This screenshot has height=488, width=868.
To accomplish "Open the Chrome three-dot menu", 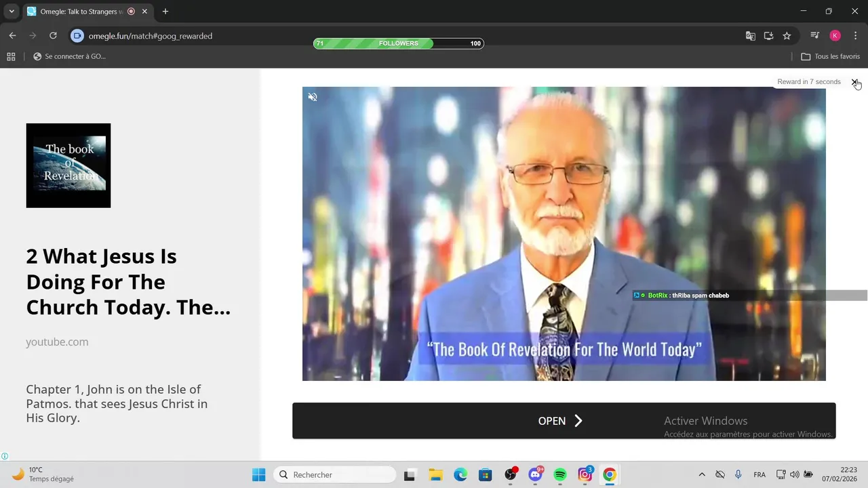I will (854, 36).
